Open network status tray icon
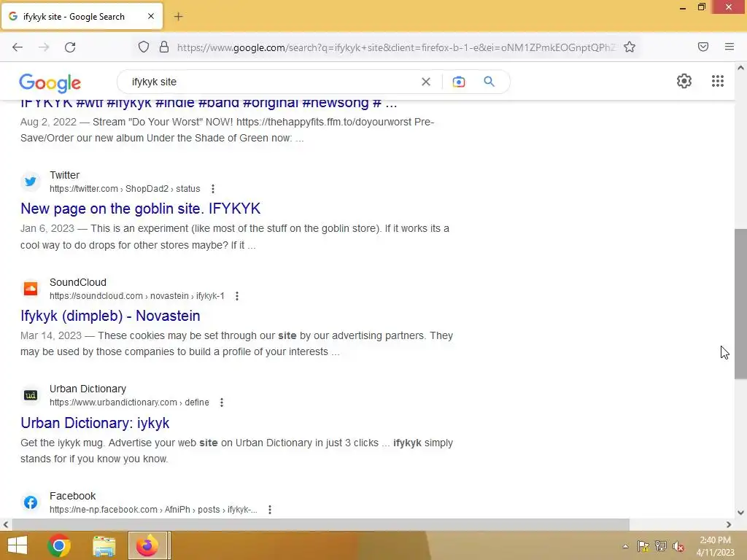This screenshot has height=560, width=747. coord(661,546)
